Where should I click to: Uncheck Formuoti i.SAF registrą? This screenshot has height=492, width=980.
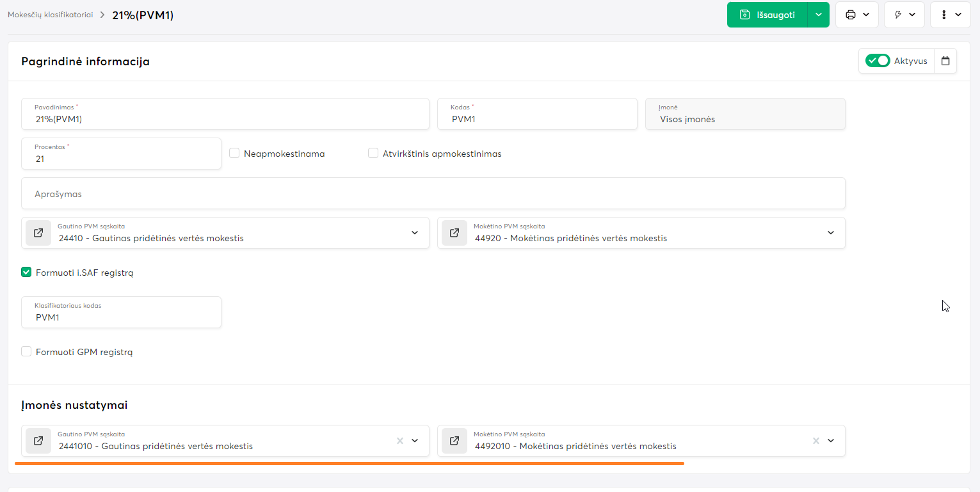26,273
